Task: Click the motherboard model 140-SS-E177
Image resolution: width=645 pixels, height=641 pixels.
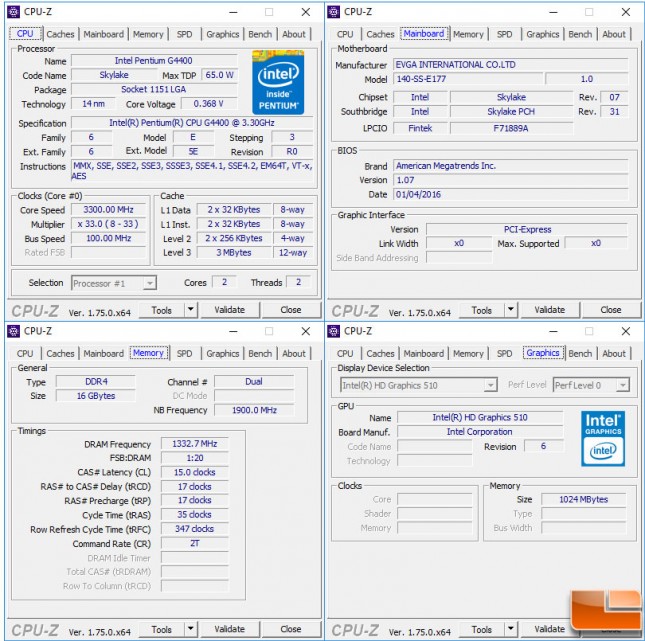Action: pyautogui.click(x=468, y=79)
